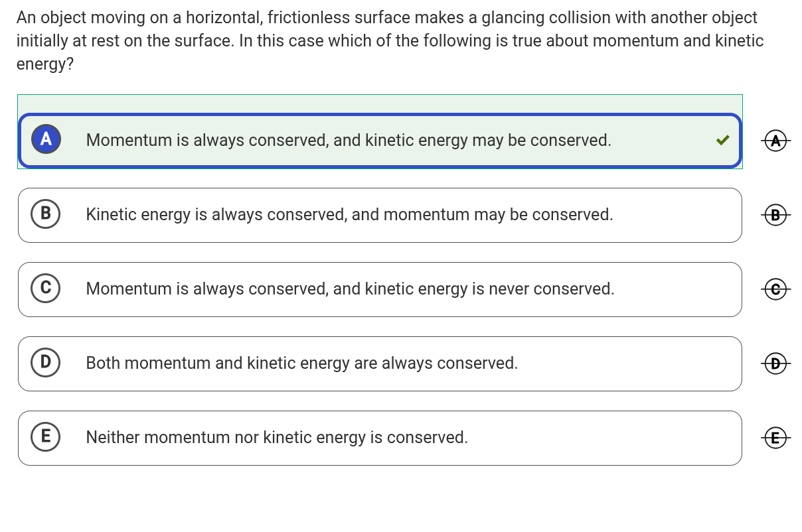Screen dimensions: 802x532
Task: Cross out answer choice A with the strikethrough icon
Action: (776, 140)
